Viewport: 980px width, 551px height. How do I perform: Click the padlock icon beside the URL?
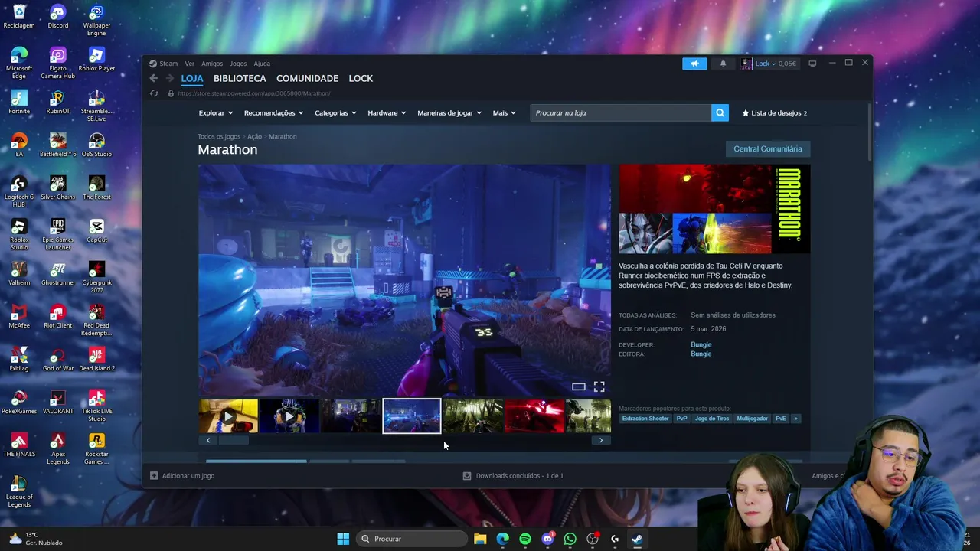171,93
